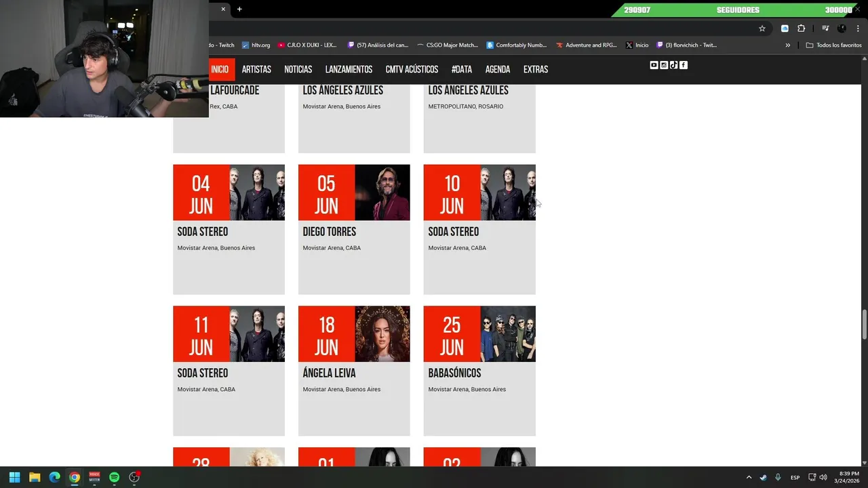Open the EXTRAS menu item
Viewport: 868px width, 488px height.
click(x=536, y=69)
